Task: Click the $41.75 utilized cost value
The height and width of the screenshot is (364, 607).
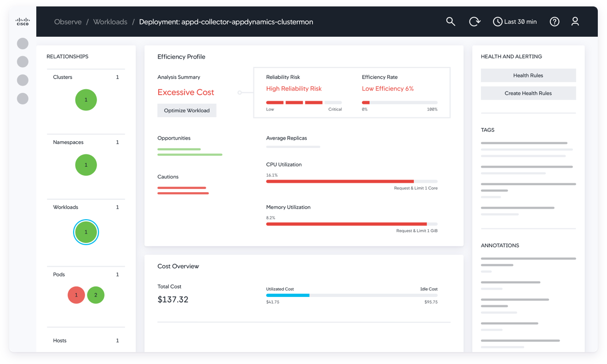Action: click(x=273, y=302)
